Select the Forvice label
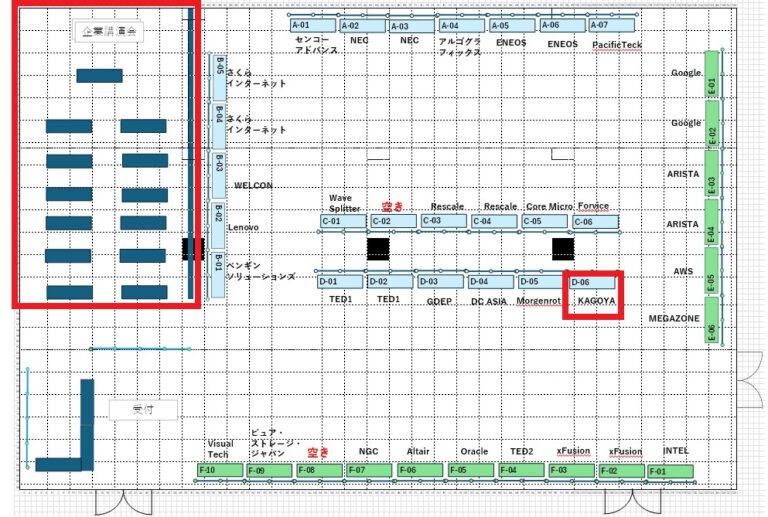This screenshot has height=517, width=768. coord(593,206)
